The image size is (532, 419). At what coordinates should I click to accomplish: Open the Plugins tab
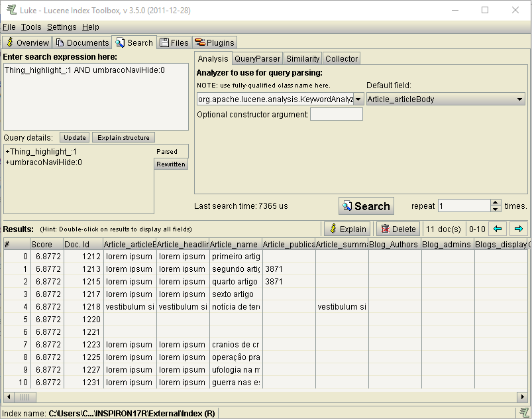click(215, 42)
